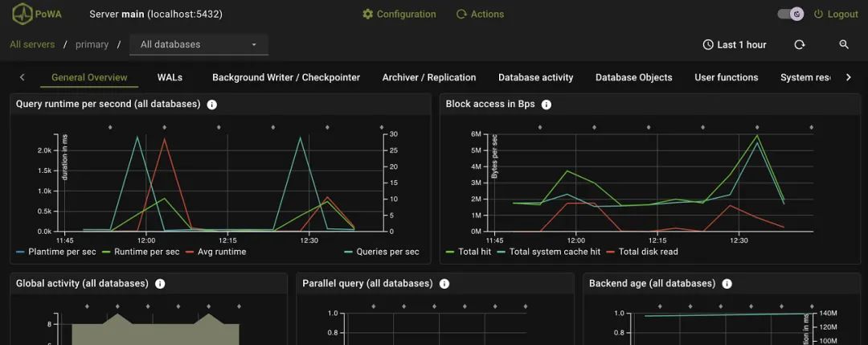Toggle Total system cache hit legend series
The image size is (868, 345).
(549, 252)
